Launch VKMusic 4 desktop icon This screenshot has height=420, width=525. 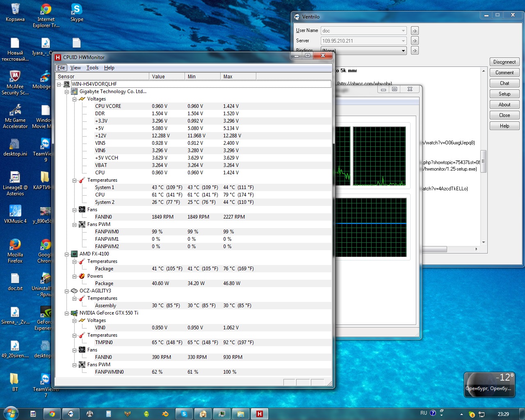click(15, 214)
